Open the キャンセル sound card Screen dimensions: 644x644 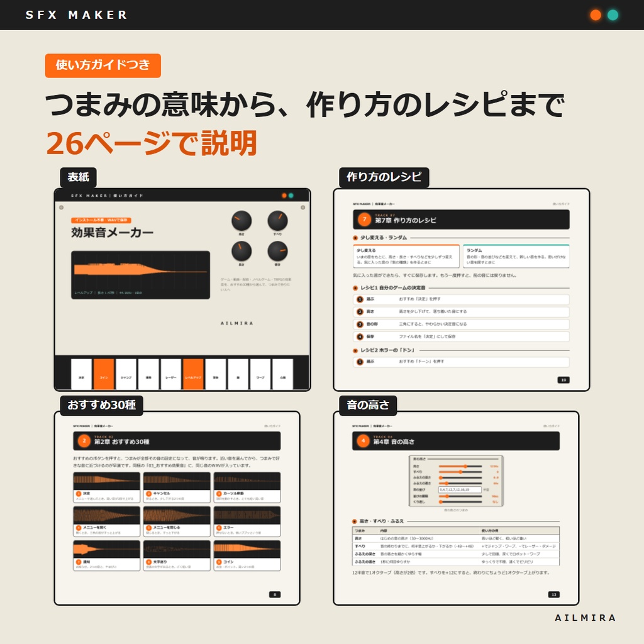[x=177, y=487]
